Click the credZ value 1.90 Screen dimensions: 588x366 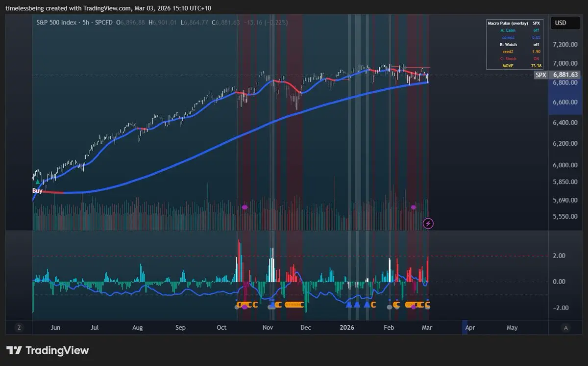click(x=536, y=52)
